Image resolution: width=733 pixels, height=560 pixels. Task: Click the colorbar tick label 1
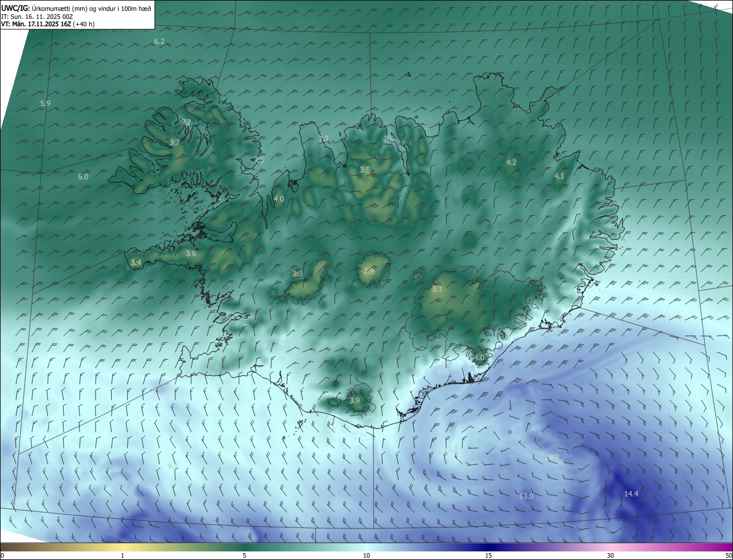(123, 555)
